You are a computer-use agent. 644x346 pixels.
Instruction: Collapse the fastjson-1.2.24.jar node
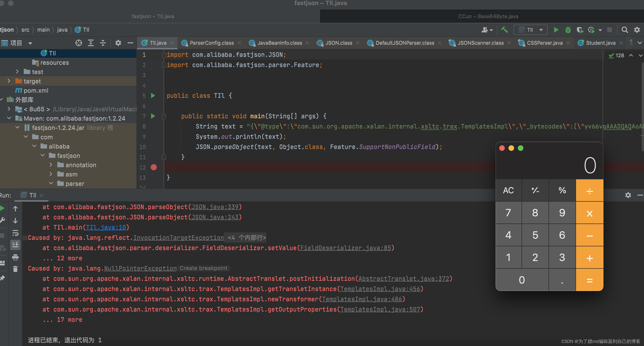pos(17,128)
